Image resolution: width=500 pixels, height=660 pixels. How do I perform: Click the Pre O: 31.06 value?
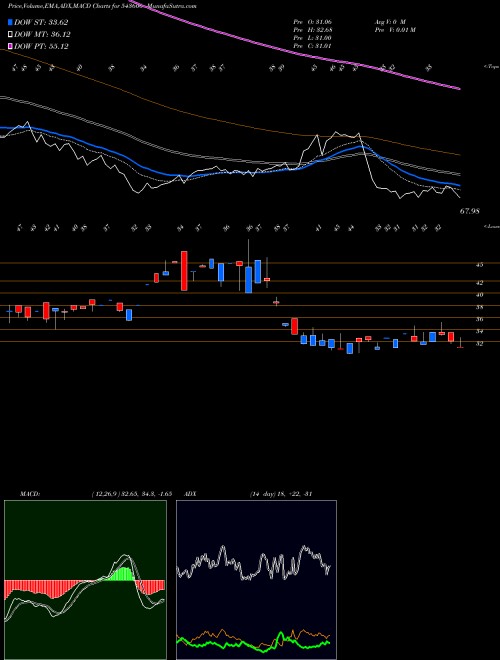point(314,21)
